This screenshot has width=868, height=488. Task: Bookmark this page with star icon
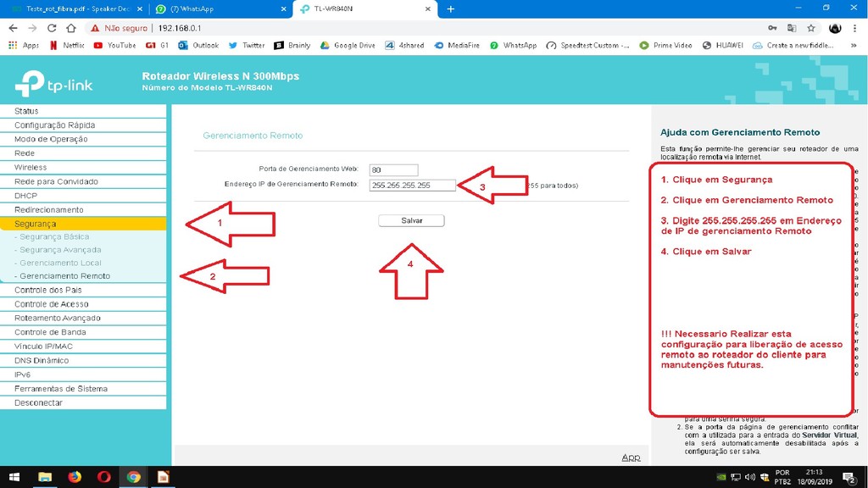point(811,28)
